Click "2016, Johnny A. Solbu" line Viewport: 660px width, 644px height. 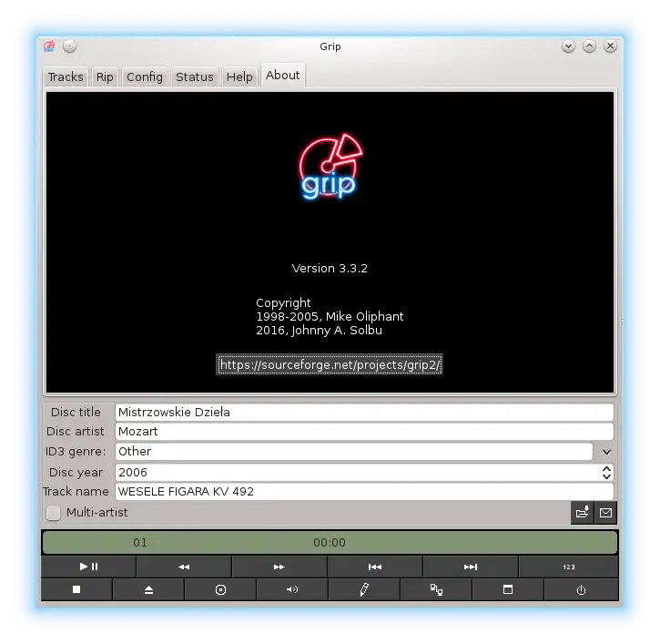pyautogui.click(x=319, y=331)
